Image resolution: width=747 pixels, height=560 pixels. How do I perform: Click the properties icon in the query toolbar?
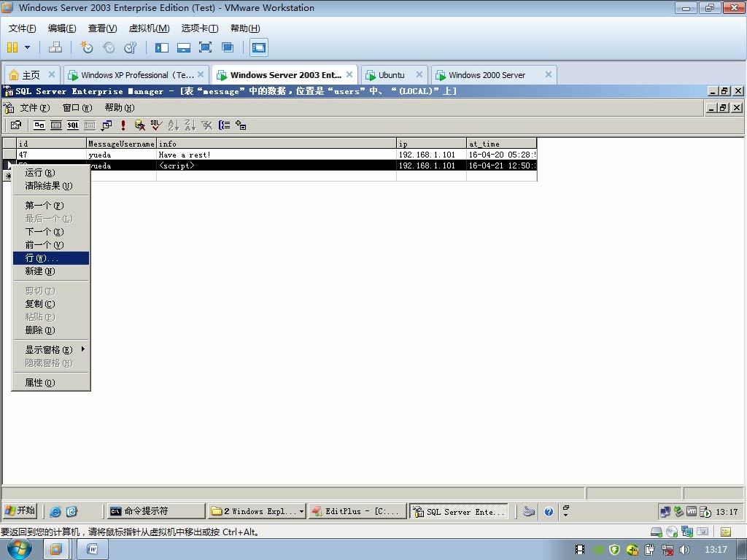pos(16,125)
